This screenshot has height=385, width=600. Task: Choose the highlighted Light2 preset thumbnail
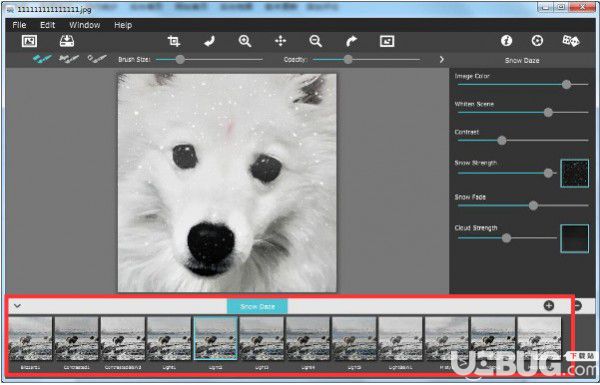tap(215, 338)
